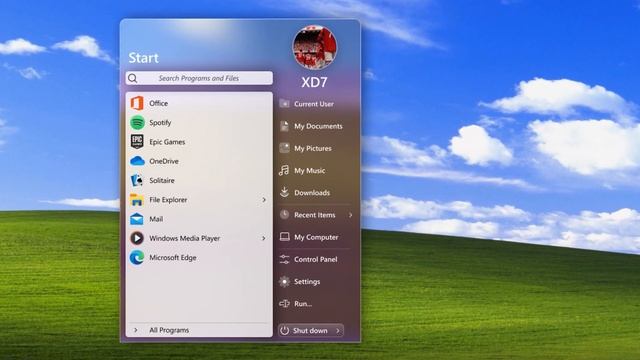
Task: Choose the OneDrive entry label
Action: pyautogui.click(x=164, y=161)
